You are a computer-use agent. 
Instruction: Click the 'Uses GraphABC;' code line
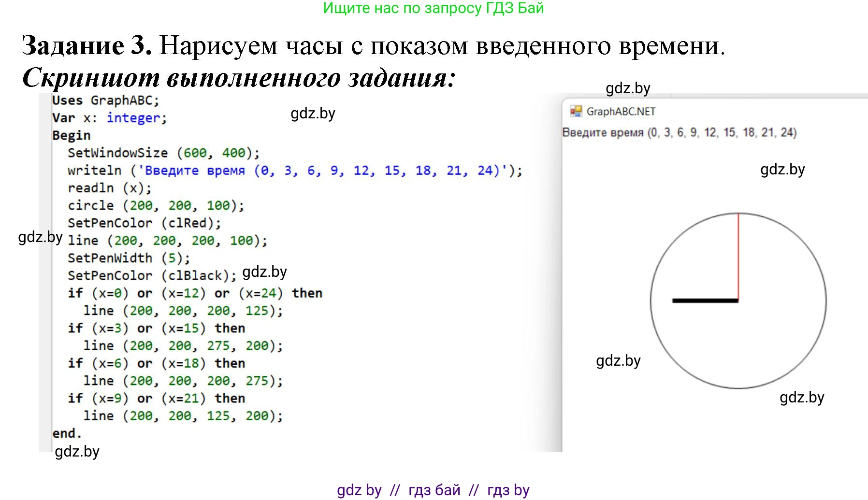105,100
